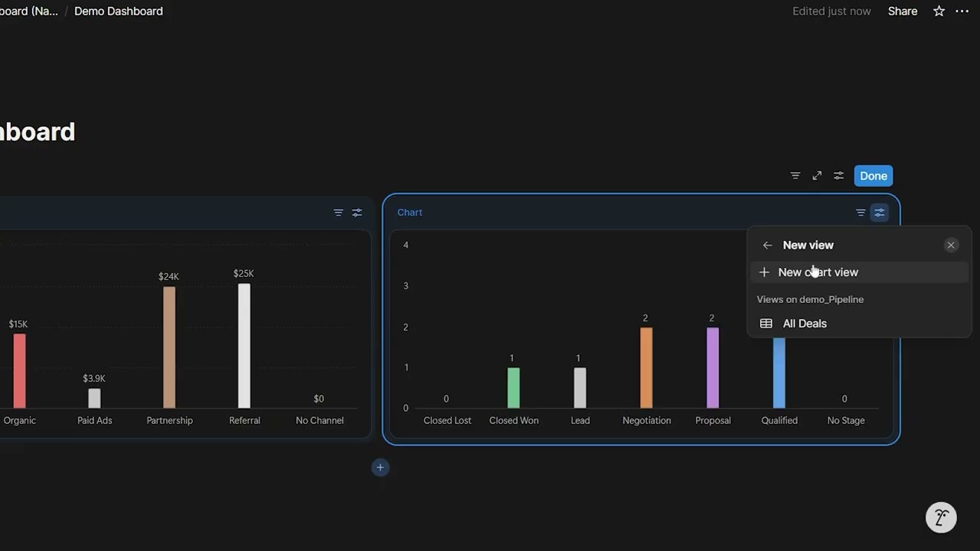Open settings sliders icon beside the expand icon
The height and width of the screenshot is (551, 980).
coord(838,175)
